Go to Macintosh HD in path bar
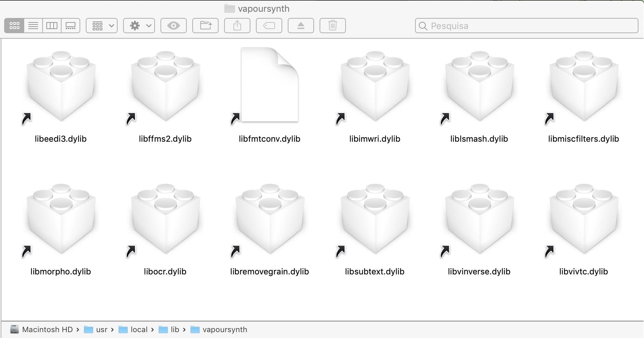The height and width of the screenshot is (338, 644). [42, 329]
